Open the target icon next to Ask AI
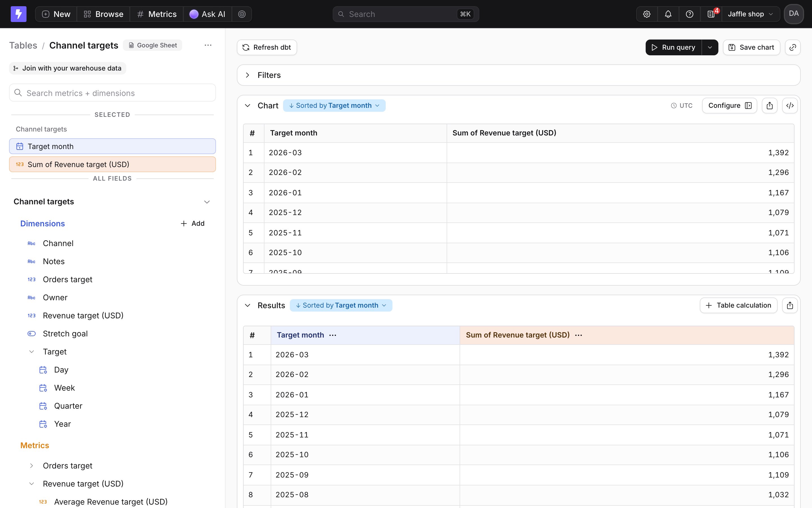 pos(242,14)
